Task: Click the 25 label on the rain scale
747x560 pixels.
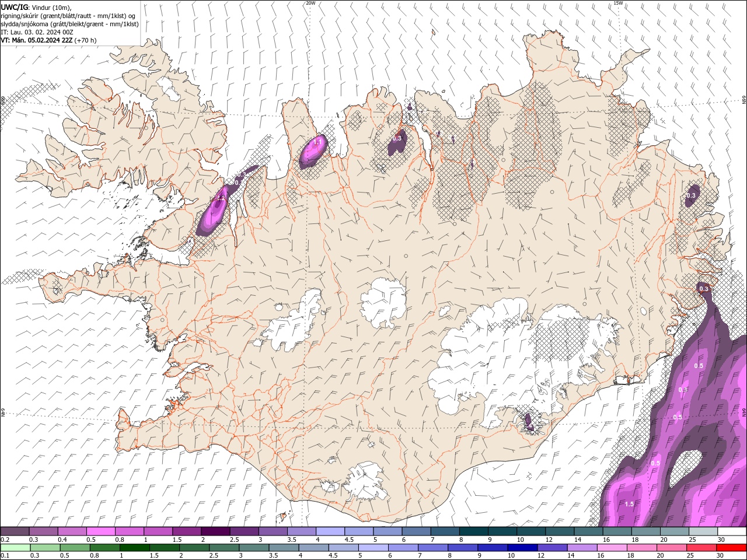Action: click(690, 556)
